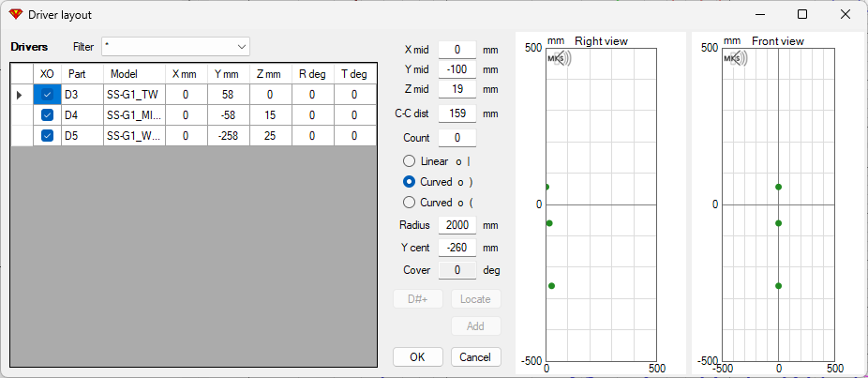Uncheck the XO checkbox for D4
Image resolution: width=868 pixels, height=378 pixels.
coord(48,115)
